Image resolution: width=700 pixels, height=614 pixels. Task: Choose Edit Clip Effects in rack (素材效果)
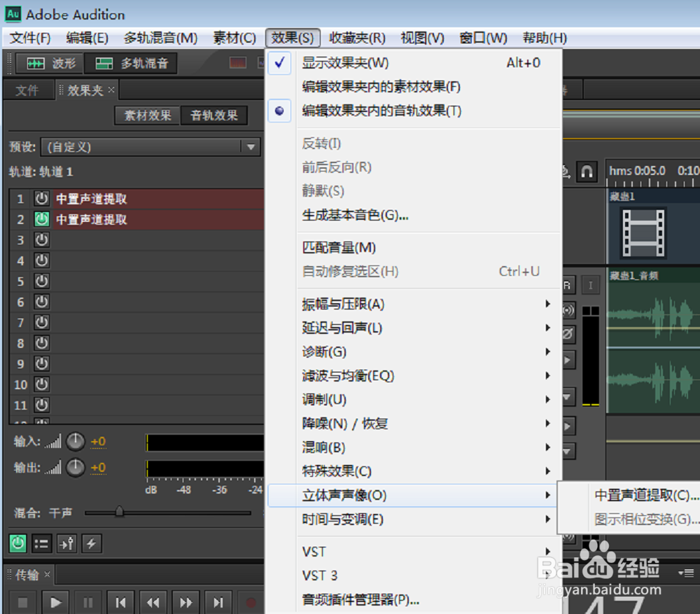[414, 87]
